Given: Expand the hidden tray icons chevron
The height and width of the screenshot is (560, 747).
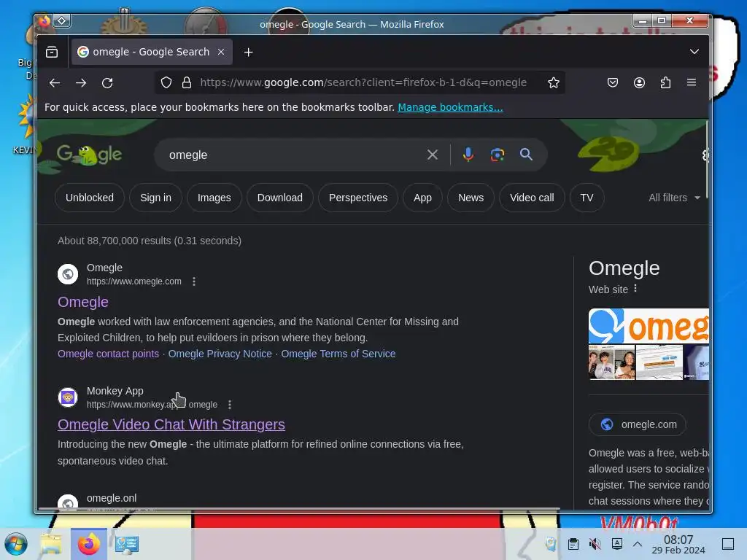Looking at the screenshot, I should (x=638, y=544).
